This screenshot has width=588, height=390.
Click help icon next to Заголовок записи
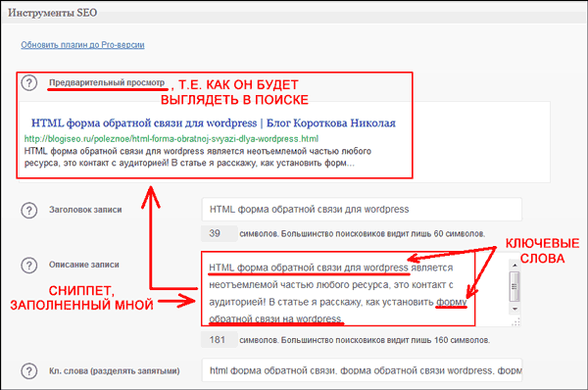28,211
